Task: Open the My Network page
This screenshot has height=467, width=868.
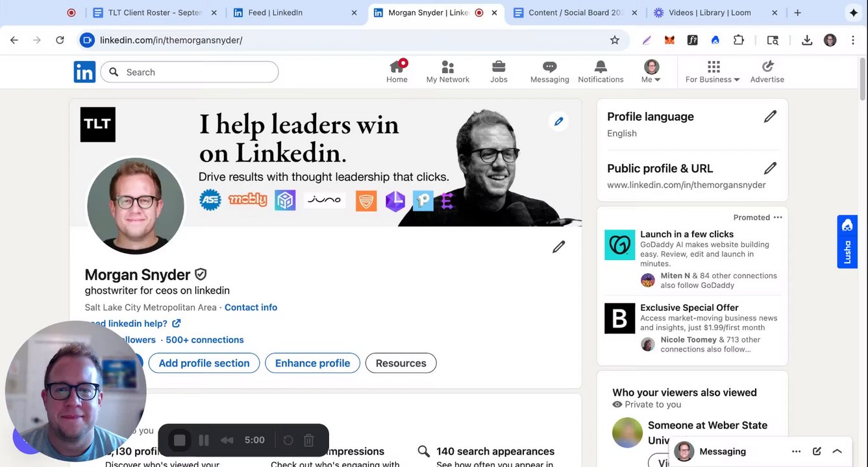Action: [447, 71]
